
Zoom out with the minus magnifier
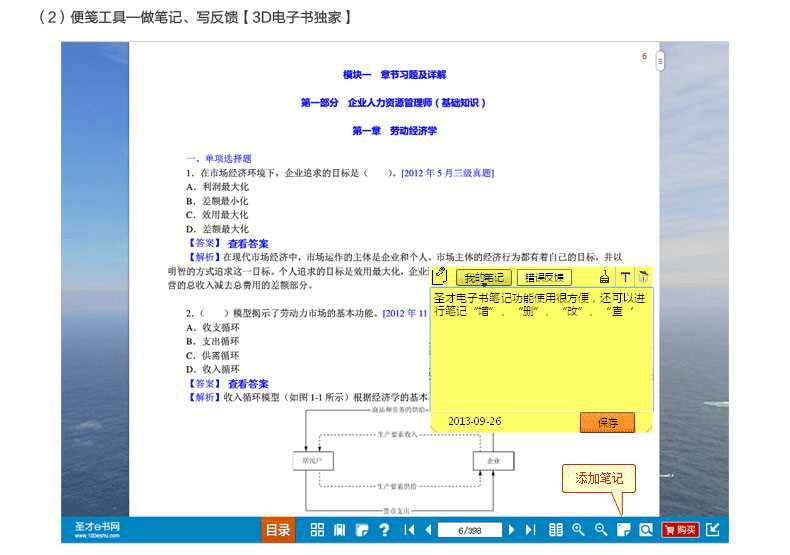(601, 530)
